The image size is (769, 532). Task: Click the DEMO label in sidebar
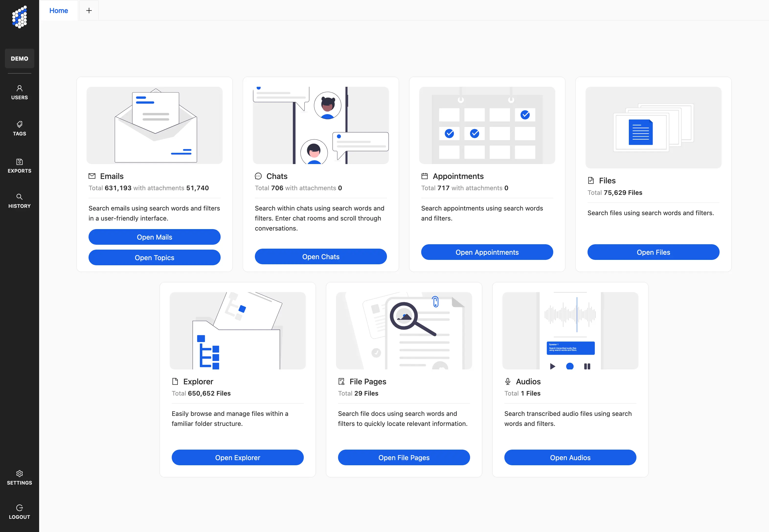coord(19,58)
